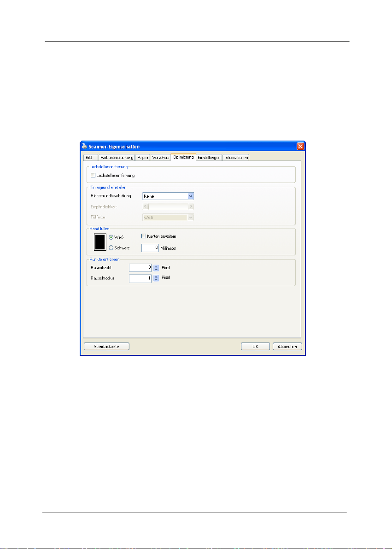Click the Standardwerte button
Screen dimensions: 392x549
pyautogui.click(x=107, y=346)
